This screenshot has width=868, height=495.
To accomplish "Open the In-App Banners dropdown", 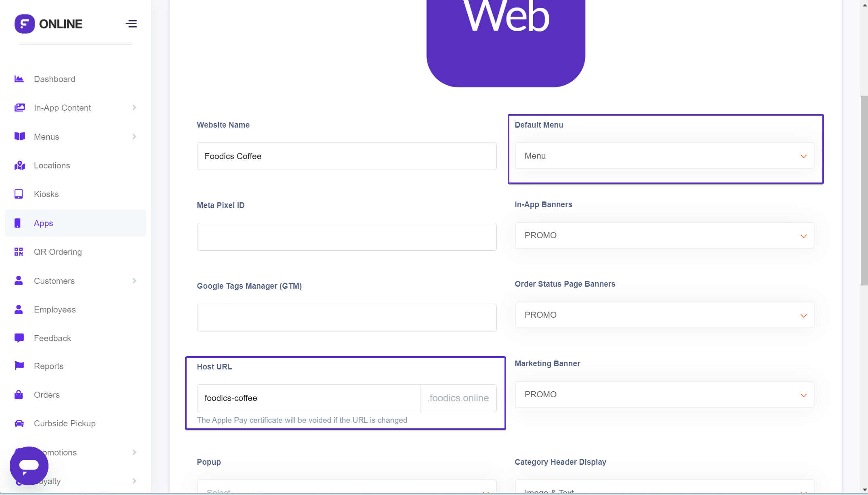I will pos(664,235).
